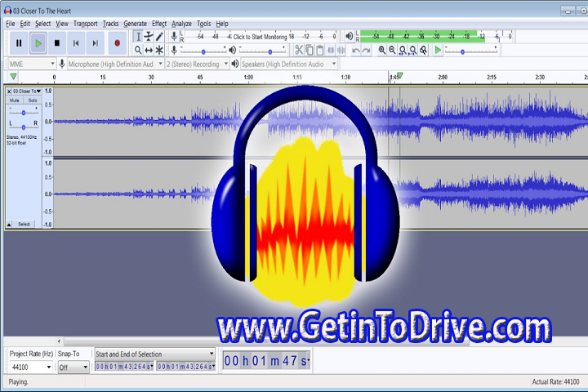Collapse the track with the arrow button

tap(9, 225)
